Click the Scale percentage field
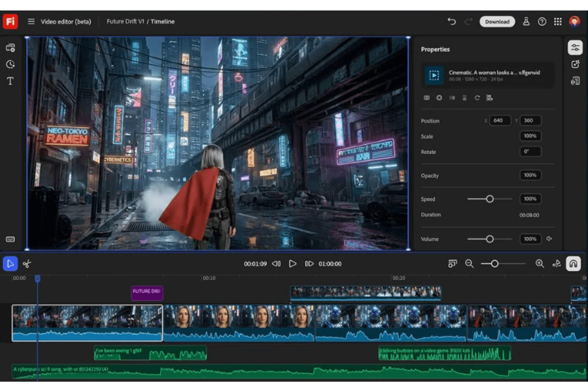 coord(530,136)
